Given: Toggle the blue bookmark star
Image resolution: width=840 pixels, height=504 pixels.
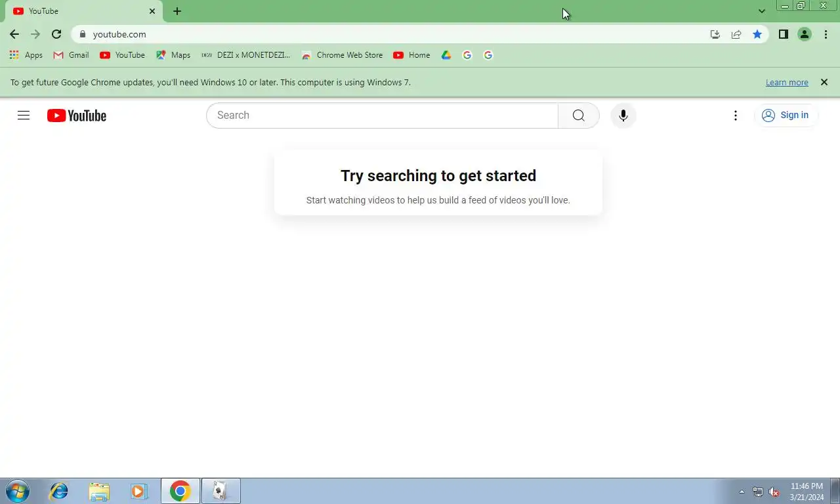Looking at the screenshot, I should point(757,34).
